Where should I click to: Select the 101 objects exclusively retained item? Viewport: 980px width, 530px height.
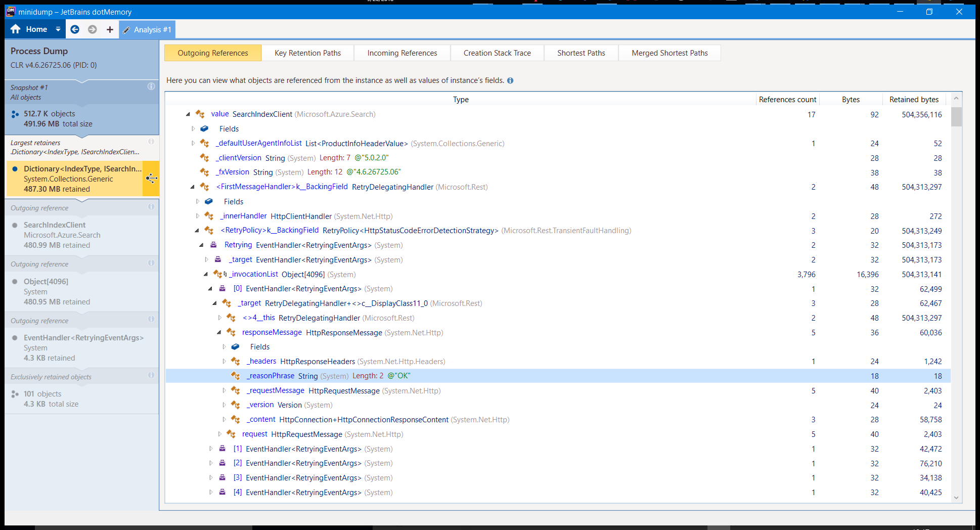82,399
